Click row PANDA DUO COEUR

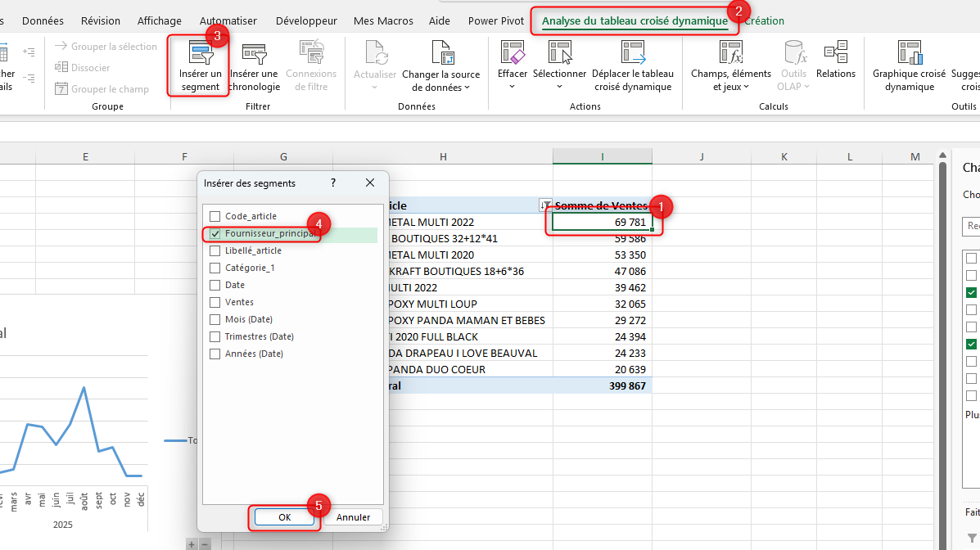click(x=437, y=369)
